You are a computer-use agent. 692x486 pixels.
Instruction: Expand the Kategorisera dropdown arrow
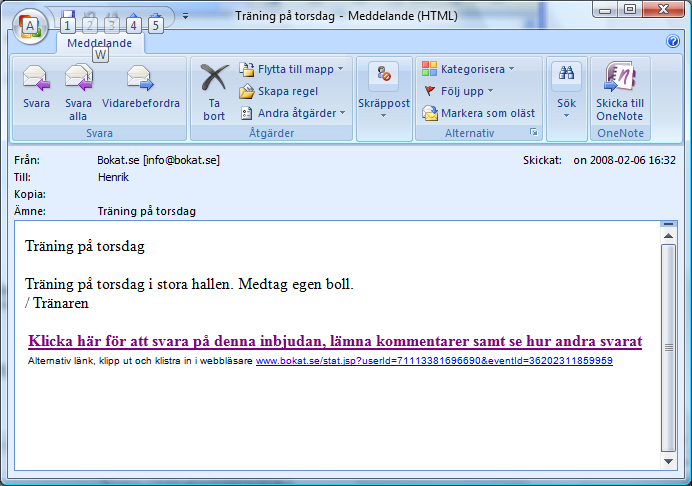[511, 69]
